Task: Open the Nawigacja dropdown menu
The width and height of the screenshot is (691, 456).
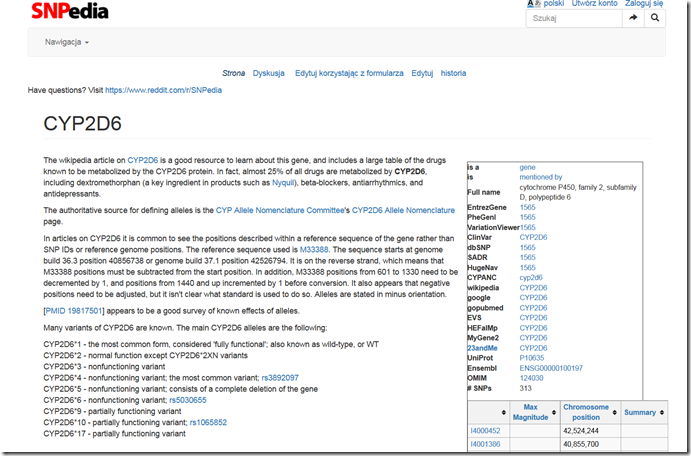Action: coord(67,42)
